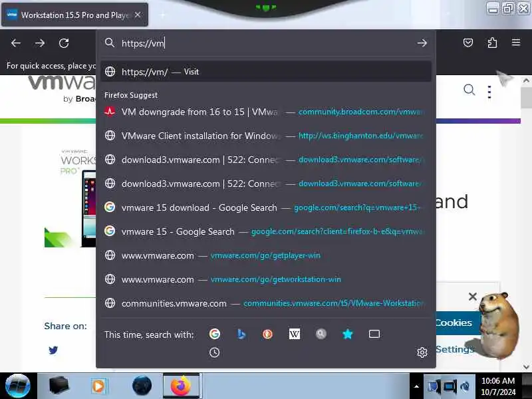Click the Go arrow in the address bar
Image resolution: width=532 pixels, height=399 pixels.
[422, 43]
